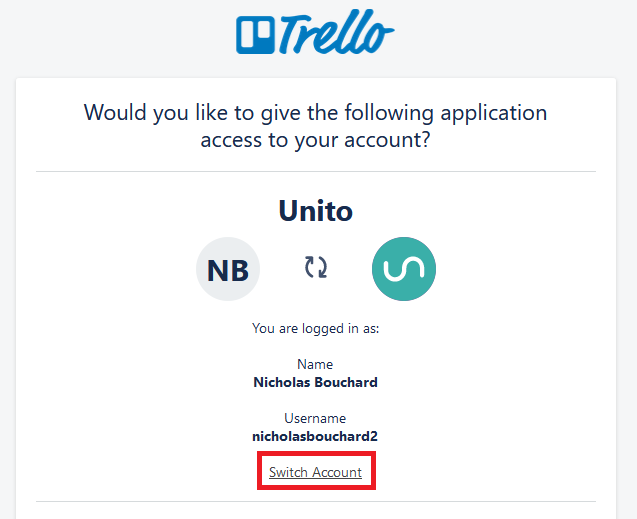Click the Username field label

(x=315, y=418)
